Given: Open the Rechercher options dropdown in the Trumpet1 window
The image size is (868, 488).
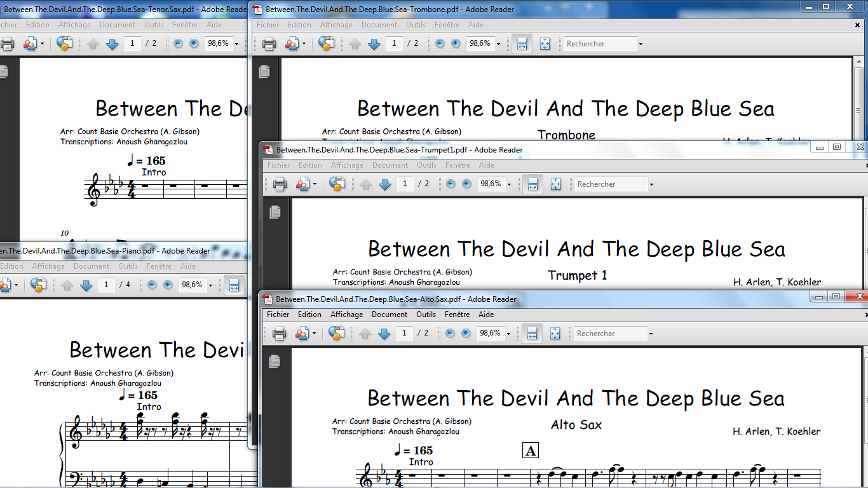Looking at the screenshot, I should point(651,185).
